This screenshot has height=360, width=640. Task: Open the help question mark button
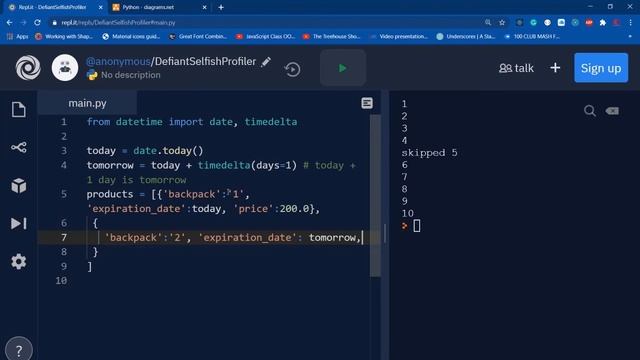pos(19,349)
